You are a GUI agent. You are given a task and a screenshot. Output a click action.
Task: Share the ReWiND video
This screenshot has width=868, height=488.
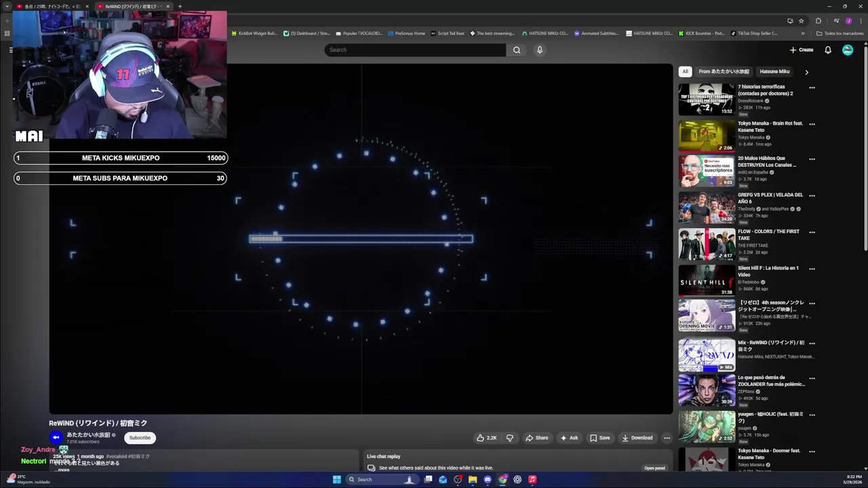tap(537, 438)
